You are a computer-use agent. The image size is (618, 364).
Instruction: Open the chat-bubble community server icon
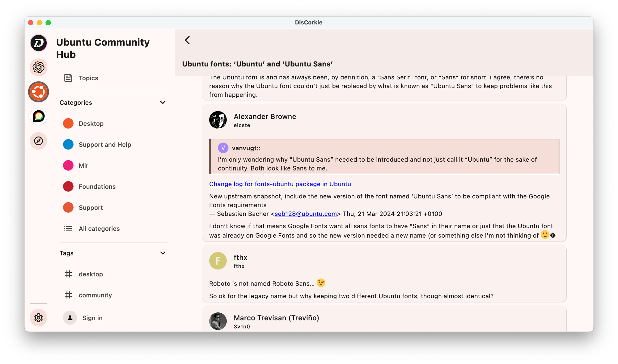(38, 116)
